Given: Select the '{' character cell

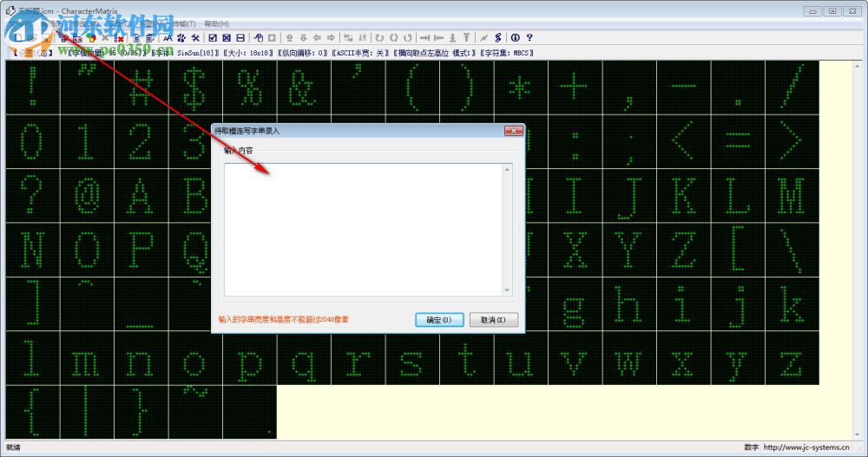Looking at the screenshot, I should tap(33, 412).
